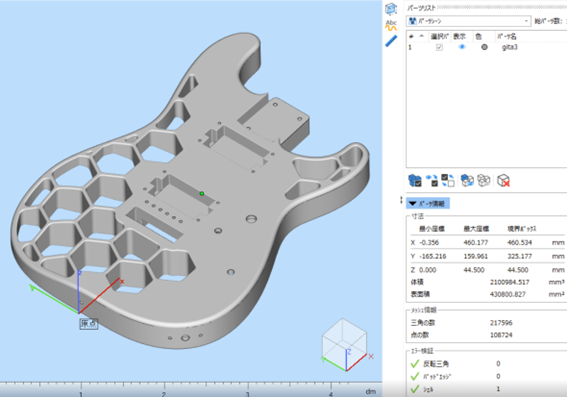Screen dimensions: 567x397
Task: Open the parts scene dropdown
Action: (469, 21)
